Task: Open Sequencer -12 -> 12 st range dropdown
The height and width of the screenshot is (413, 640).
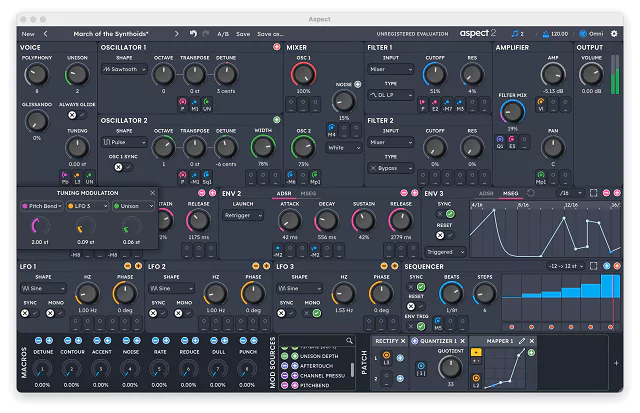Action: pyautogui.click(x=565, y=266)
